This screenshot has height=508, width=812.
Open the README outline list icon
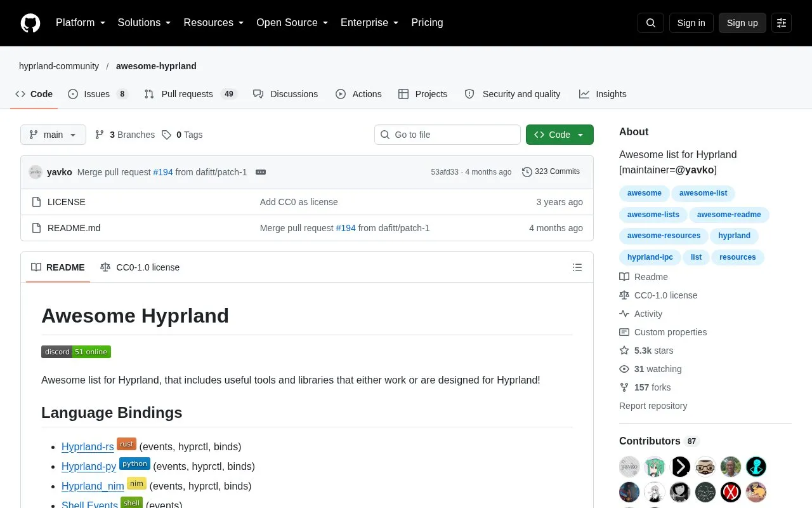(x=577, y=267)
